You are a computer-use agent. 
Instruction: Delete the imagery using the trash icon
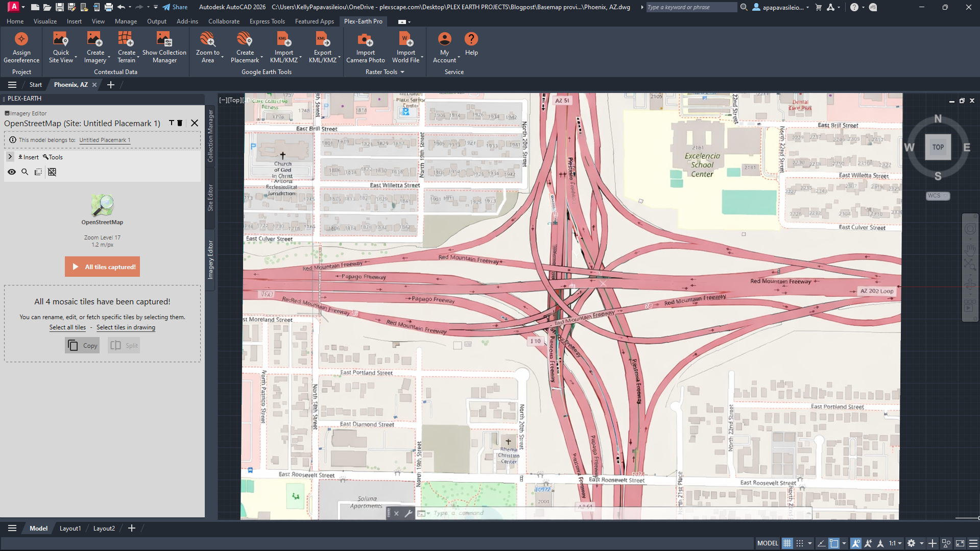coord(180,123)
